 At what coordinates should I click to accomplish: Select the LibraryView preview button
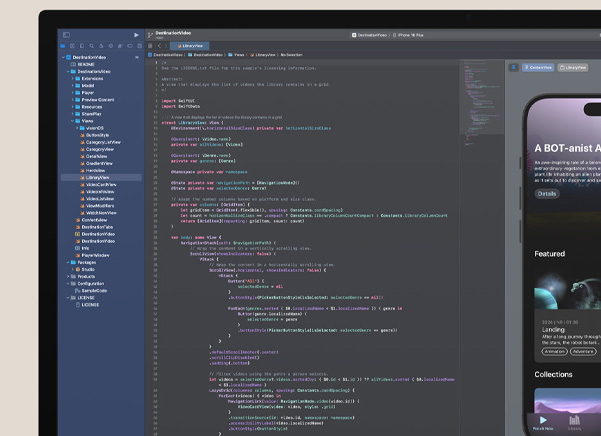573,67
